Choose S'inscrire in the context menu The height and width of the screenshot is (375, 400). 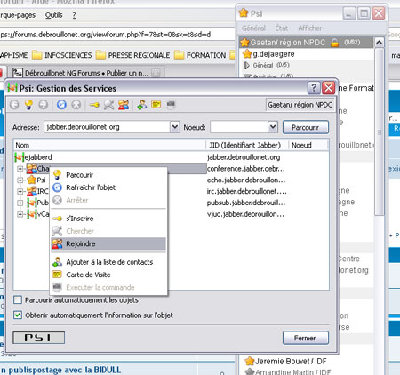pyautogui.click(x=108, y=218)
